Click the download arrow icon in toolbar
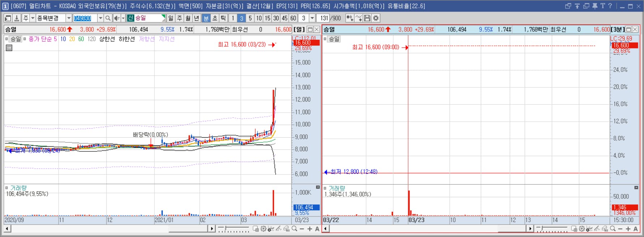 [x=17, y=18]
